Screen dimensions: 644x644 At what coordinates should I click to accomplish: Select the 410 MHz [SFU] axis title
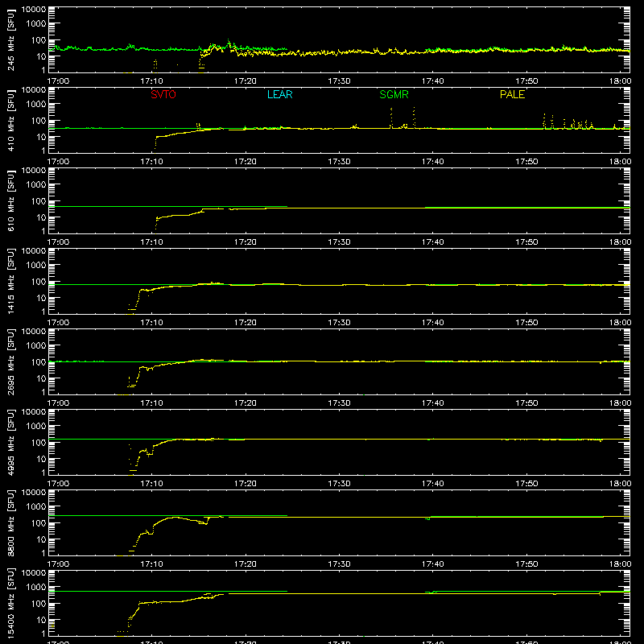point(10,120)
